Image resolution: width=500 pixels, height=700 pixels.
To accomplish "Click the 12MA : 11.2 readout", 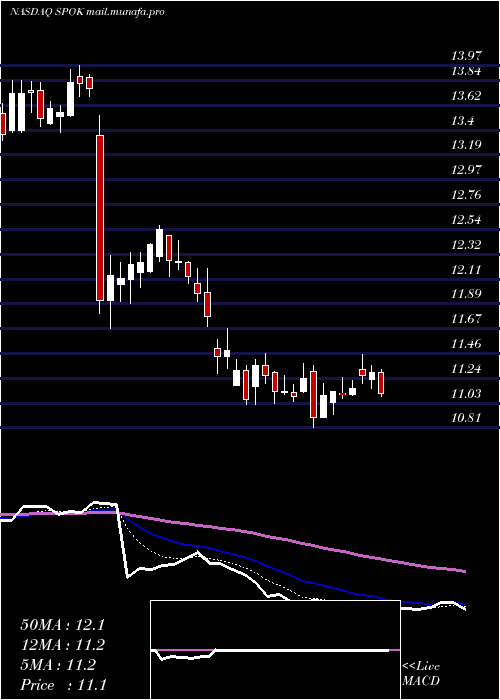I will (x=62, y=645).
